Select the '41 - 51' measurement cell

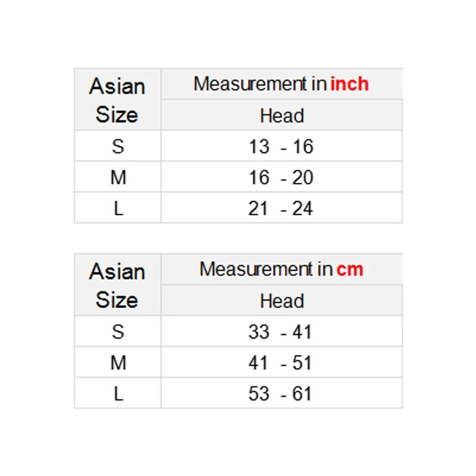point(281,362)
